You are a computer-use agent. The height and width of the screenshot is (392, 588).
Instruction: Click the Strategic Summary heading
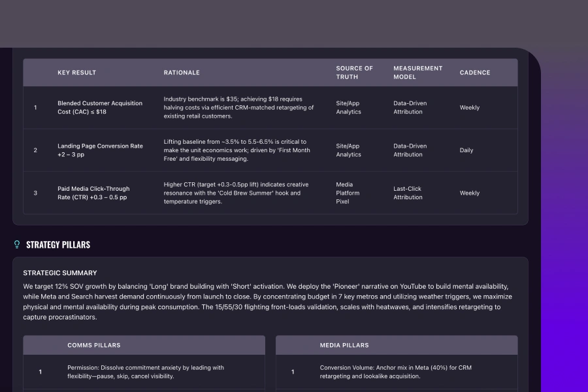[x=60, y=273]
